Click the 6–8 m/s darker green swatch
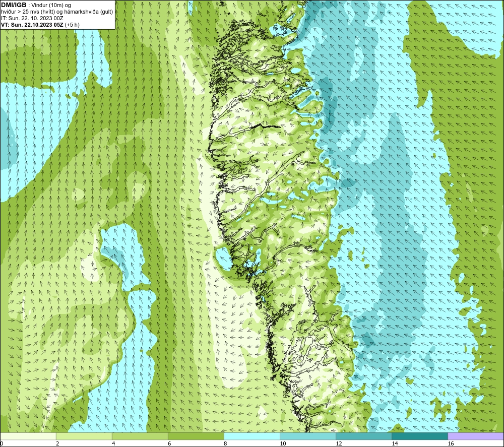This screenshot has height=447, width=504. point(196,436)
